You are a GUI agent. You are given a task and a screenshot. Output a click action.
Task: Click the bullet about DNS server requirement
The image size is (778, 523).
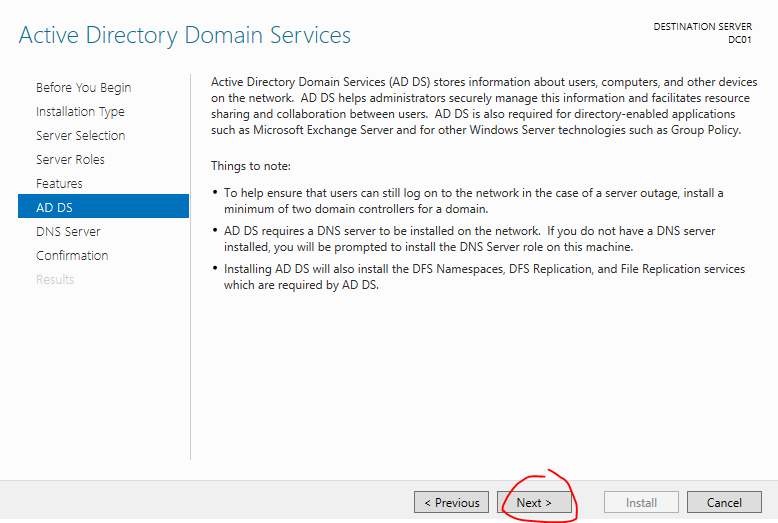(x=469, y=239)
